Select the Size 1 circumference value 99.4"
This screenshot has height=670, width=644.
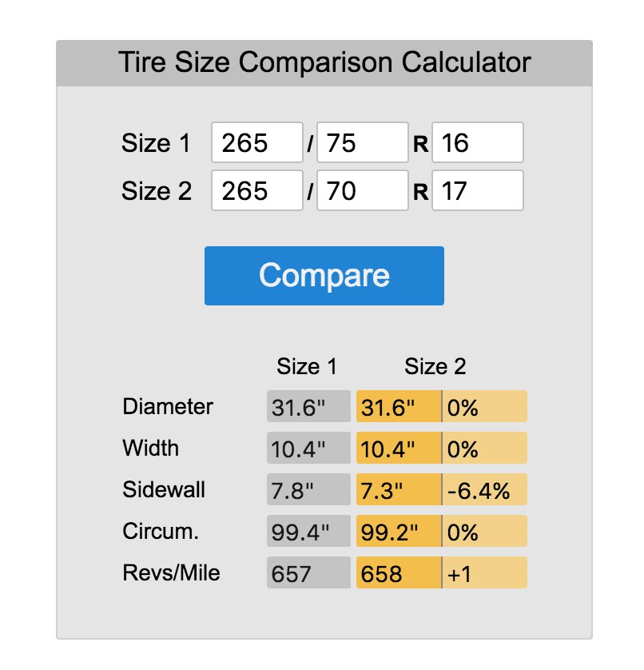[308, 531]
